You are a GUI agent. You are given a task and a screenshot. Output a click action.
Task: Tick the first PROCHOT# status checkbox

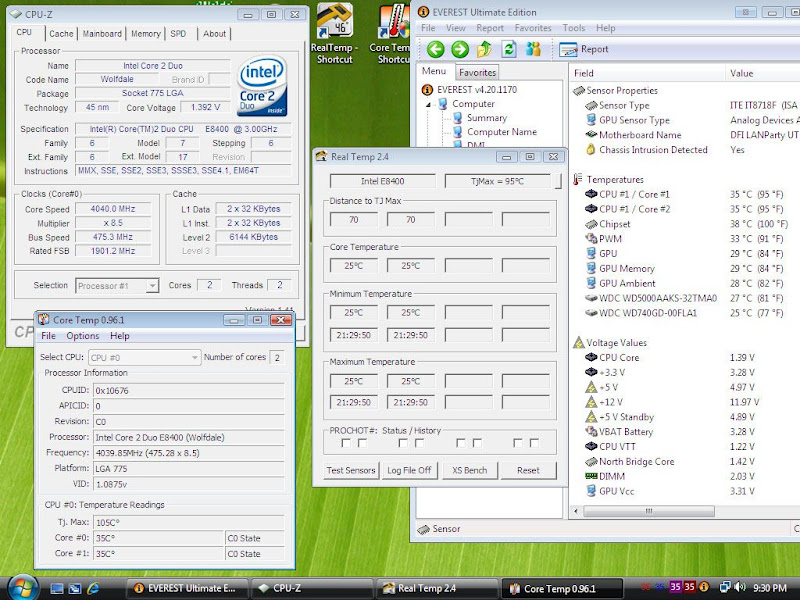point(348,443)
